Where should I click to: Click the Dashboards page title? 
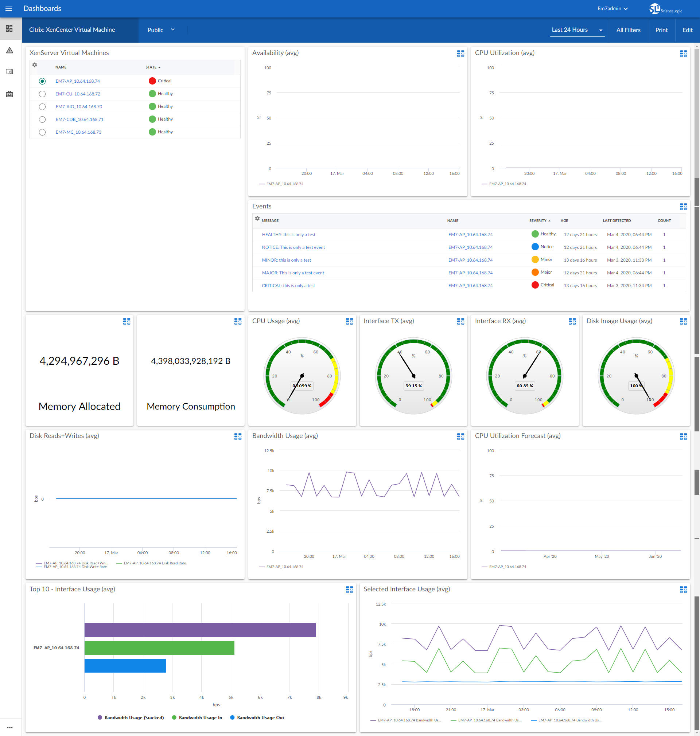(x=42, y=9)
